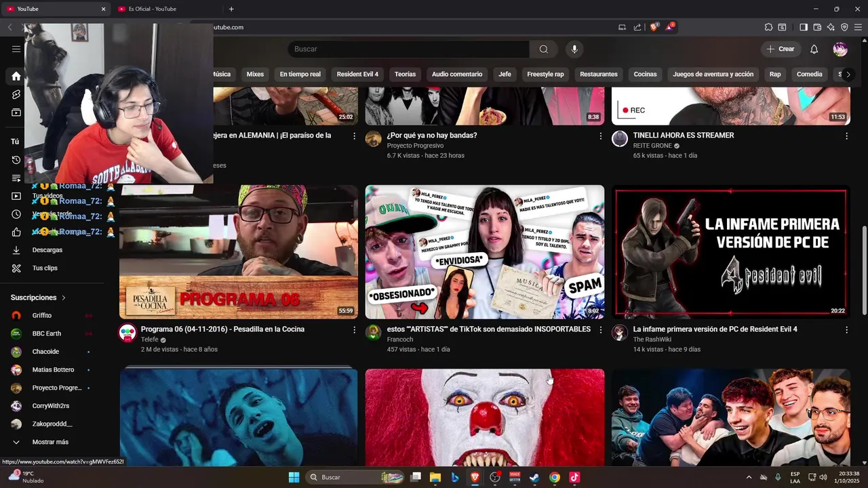Viewport: 868px width, 488px height.
Task: Select the En tiempo real filter chip
Action: [x=300, y=75]
